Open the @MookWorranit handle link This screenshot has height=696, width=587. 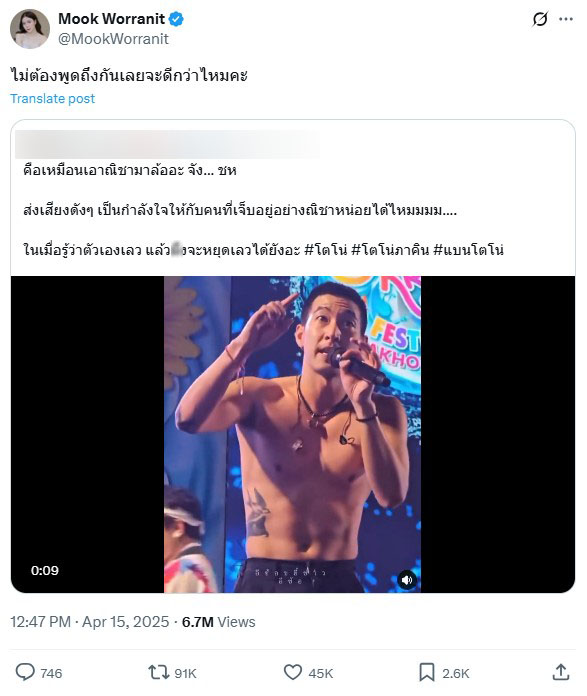point(113,39)
